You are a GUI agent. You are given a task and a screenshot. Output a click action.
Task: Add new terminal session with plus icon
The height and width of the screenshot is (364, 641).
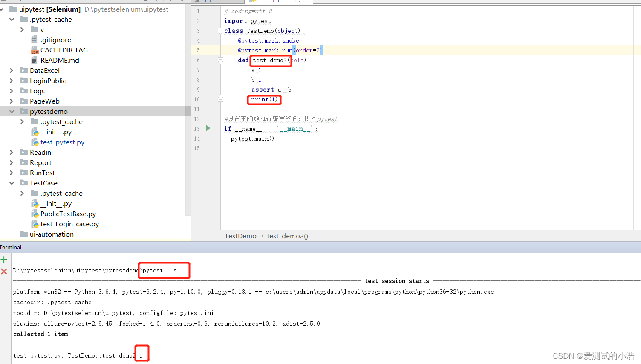point(4,260)
